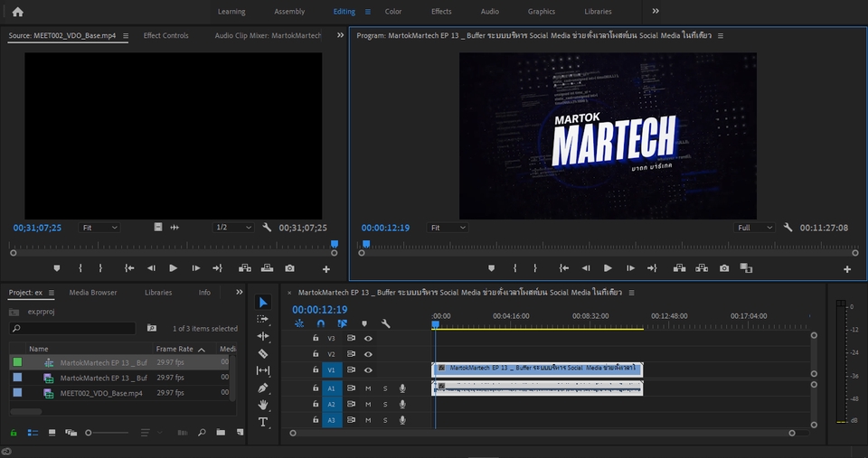Toggle Snap in timeline magnet icon
Image resolution: width=868 pixels, height=458 pixels.
(x=320, y=323)
